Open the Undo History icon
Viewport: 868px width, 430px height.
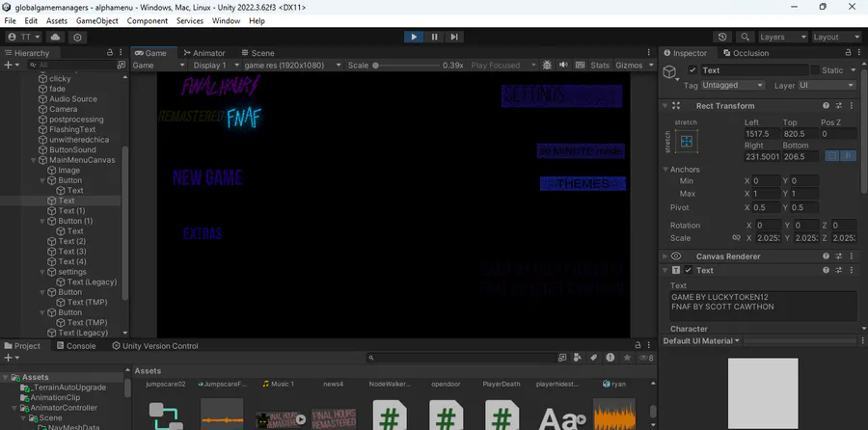722,37
